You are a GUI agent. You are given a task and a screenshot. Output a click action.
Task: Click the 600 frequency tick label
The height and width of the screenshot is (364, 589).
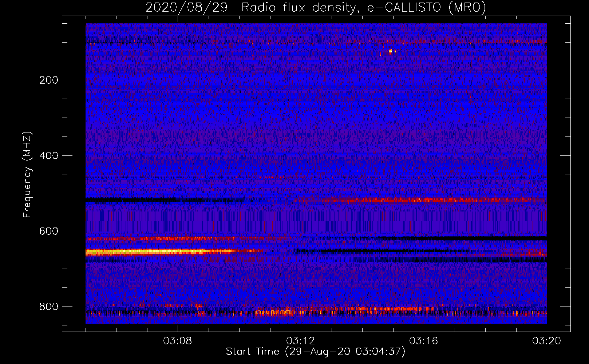[49, 232]
